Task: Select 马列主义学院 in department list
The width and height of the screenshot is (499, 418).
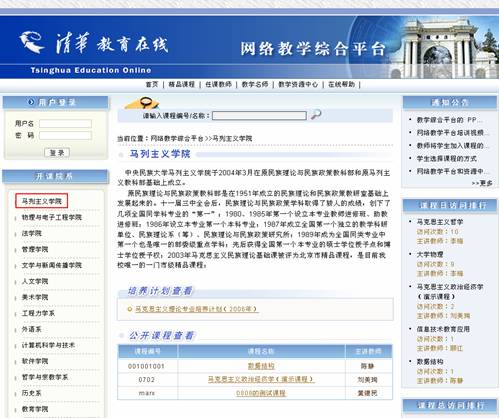Action: (x=42, y=201)
